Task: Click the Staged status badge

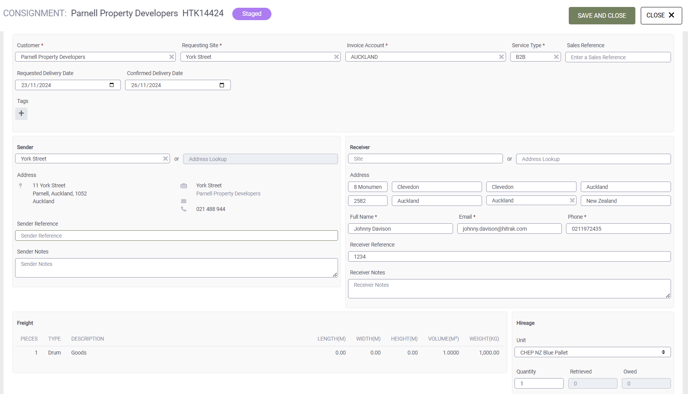Action: coord(251,14)
